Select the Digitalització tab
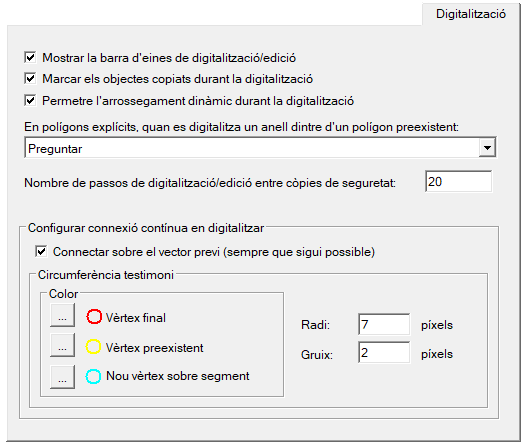The height and width of the screenshot is (445, 525). click(471, 14)
